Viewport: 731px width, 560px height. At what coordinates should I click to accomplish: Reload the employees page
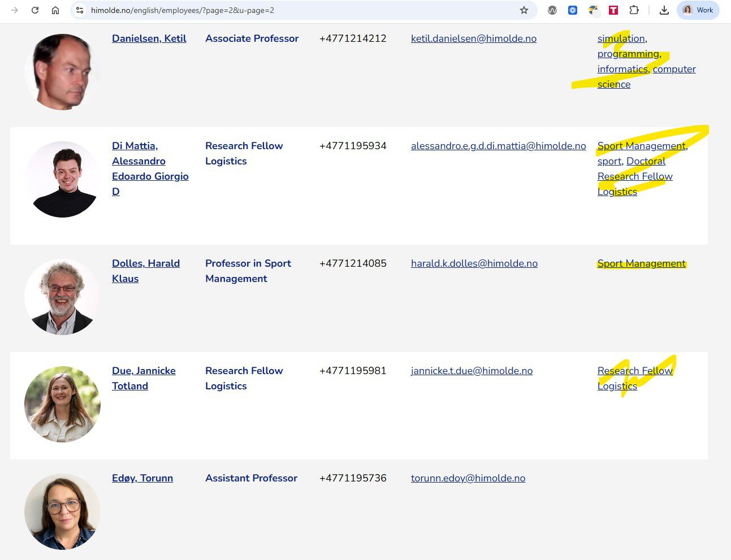(x=35, y=10)
